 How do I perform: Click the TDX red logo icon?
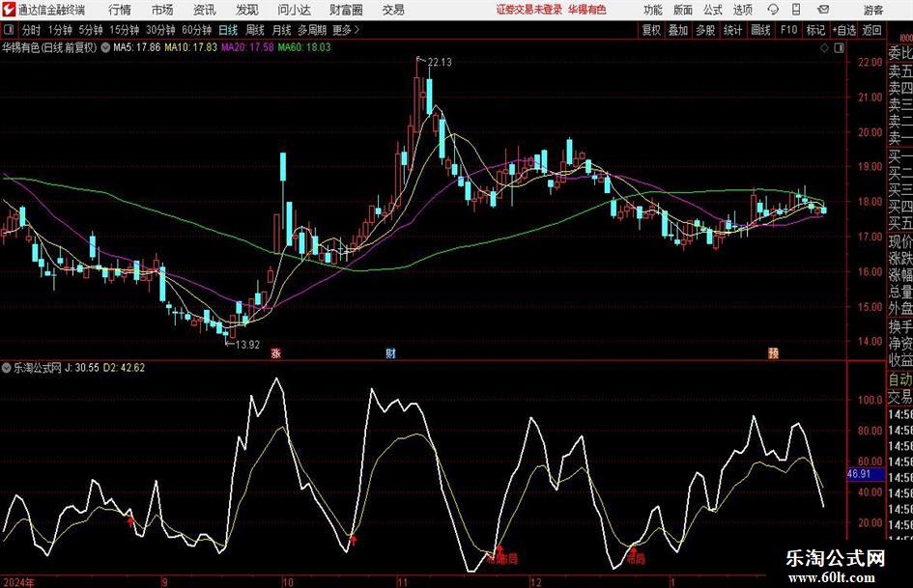[10, 10]
